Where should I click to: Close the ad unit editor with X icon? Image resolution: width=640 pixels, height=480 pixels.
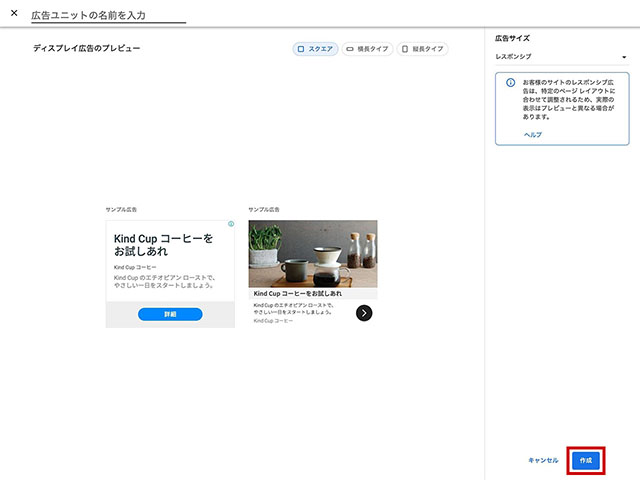pos(14,13)
